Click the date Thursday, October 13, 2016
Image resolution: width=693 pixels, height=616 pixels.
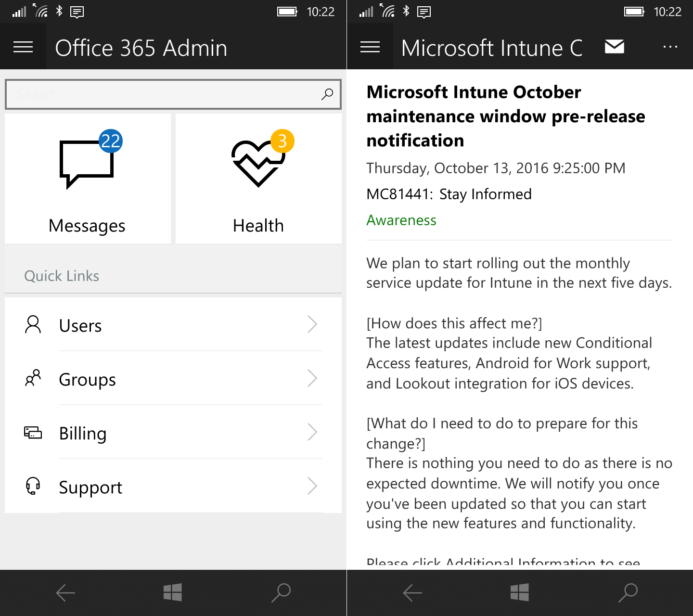coord(496,168)
